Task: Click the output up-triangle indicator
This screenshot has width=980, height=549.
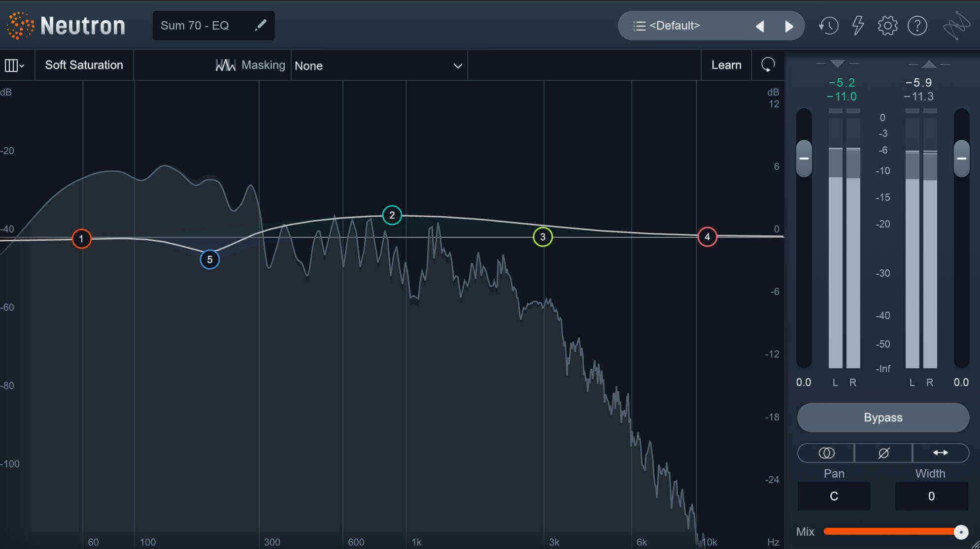Action: 929,64
